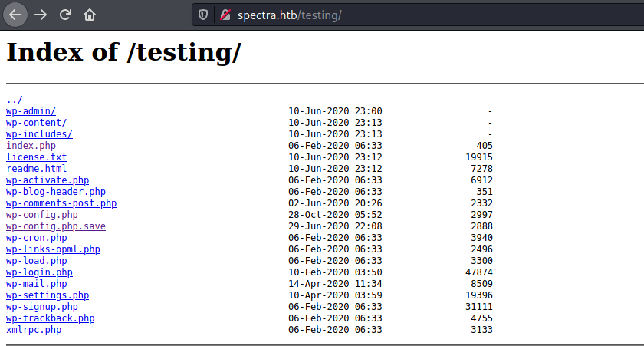
Task: Open the wp-config.php.save backup file
Action: (56, 226)
